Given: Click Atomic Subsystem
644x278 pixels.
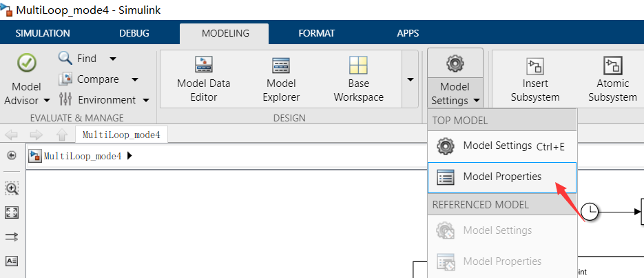Looking at the screenshot, I should click(x=612, y=79).
